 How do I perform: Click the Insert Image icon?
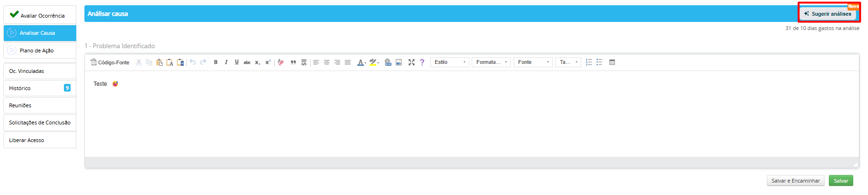[x=399, y=62]
